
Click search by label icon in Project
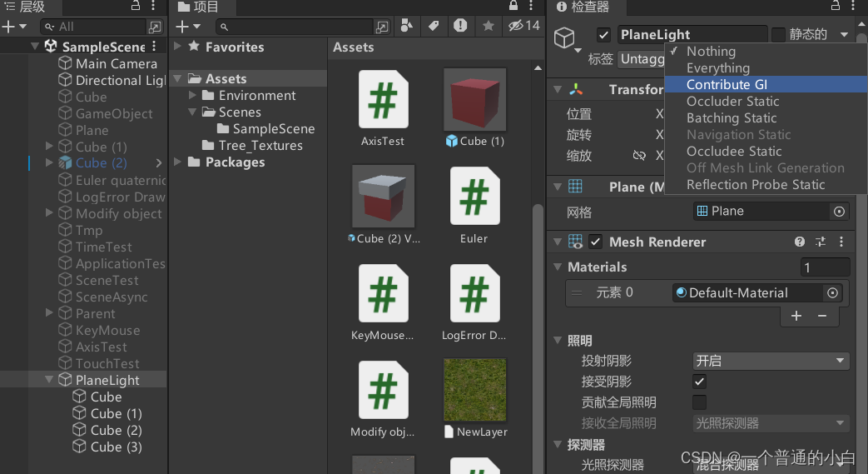pos(434,26)
